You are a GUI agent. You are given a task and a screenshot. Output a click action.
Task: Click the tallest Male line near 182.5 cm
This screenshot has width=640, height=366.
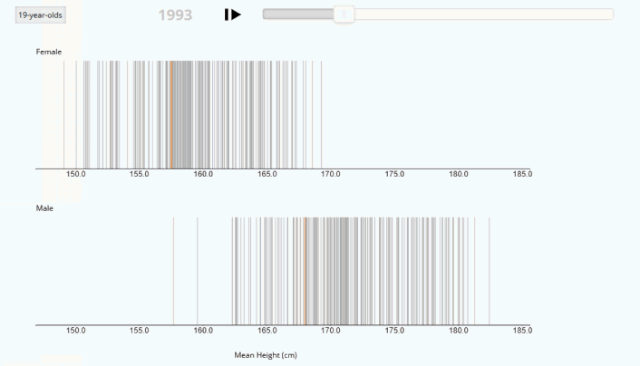[x=489, y=271]
